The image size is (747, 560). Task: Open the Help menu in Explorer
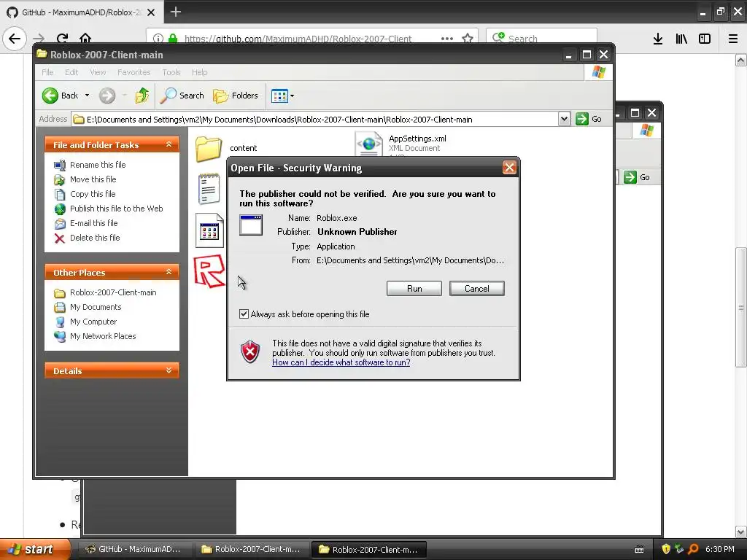(x=199, y=72)
